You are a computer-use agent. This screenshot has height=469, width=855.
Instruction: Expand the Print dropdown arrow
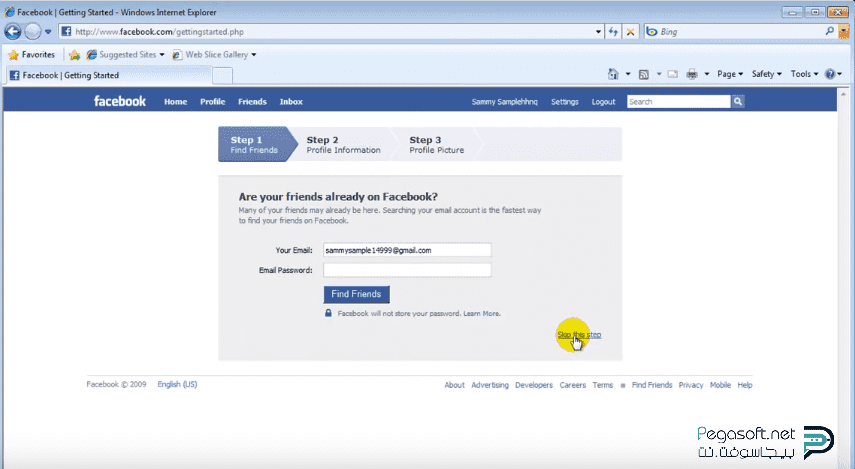coord(707,74)
